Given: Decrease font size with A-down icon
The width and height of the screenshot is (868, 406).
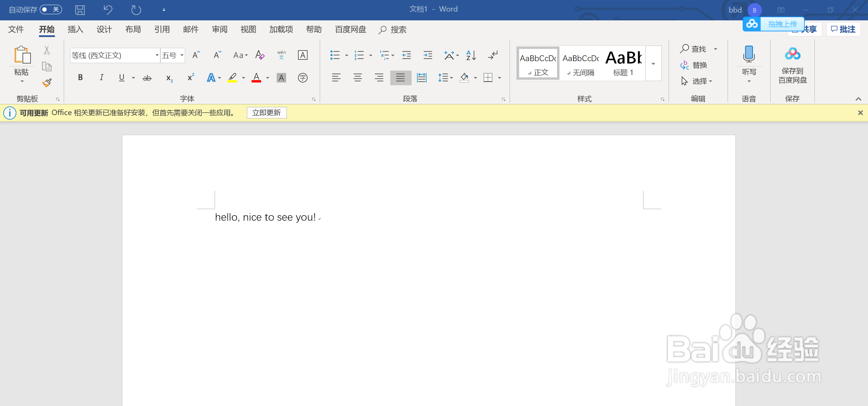Looking at the screenshot, I should click(x=217, y=55).
